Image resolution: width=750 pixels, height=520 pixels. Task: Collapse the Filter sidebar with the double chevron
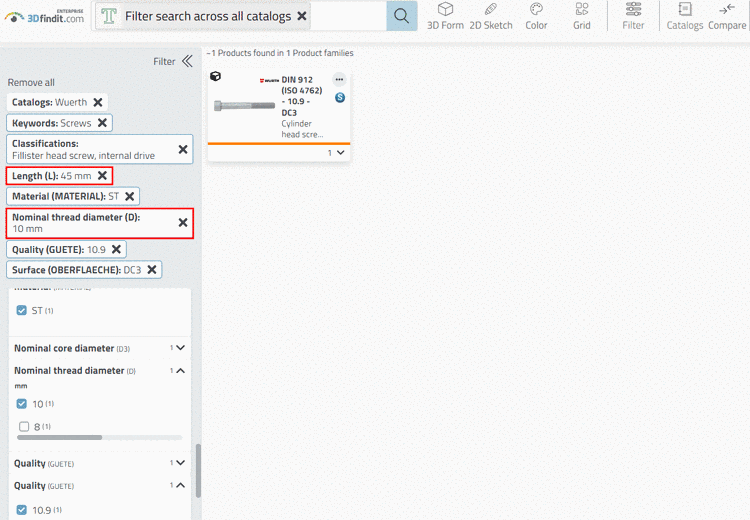[x=187, y=61]
